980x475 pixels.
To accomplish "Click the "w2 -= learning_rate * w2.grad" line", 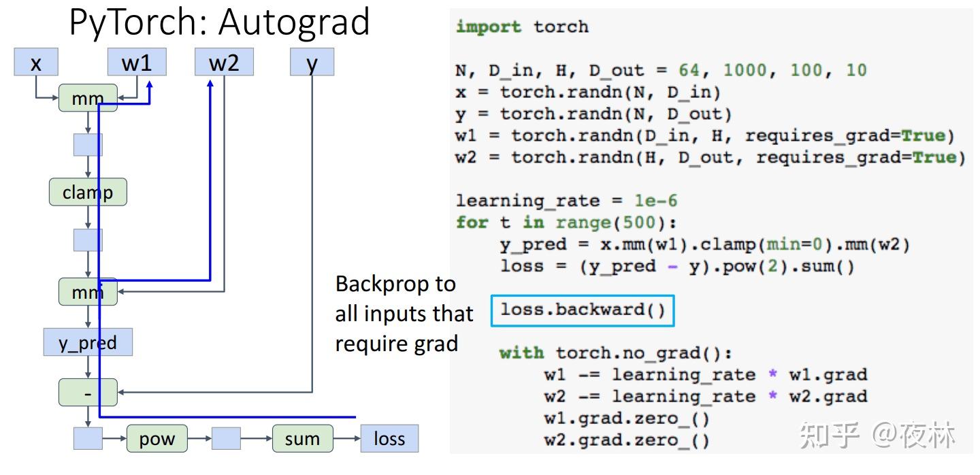I will tap(706, 397).
